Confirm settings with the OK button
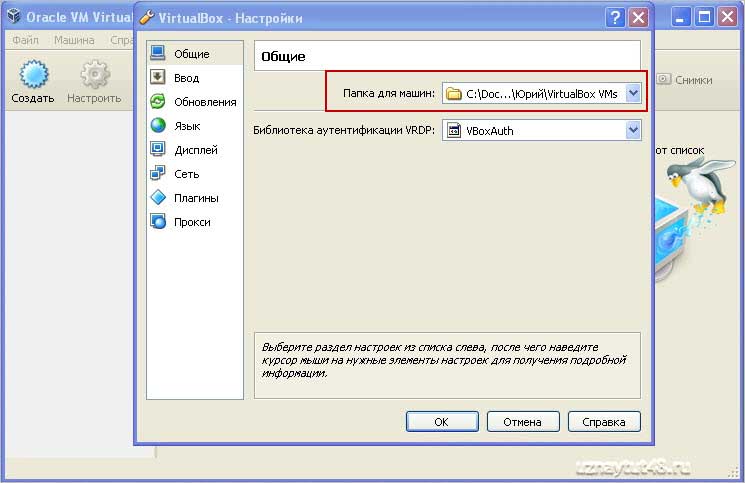745x483 pixels. pyautogui.click(x=442, y=421)
